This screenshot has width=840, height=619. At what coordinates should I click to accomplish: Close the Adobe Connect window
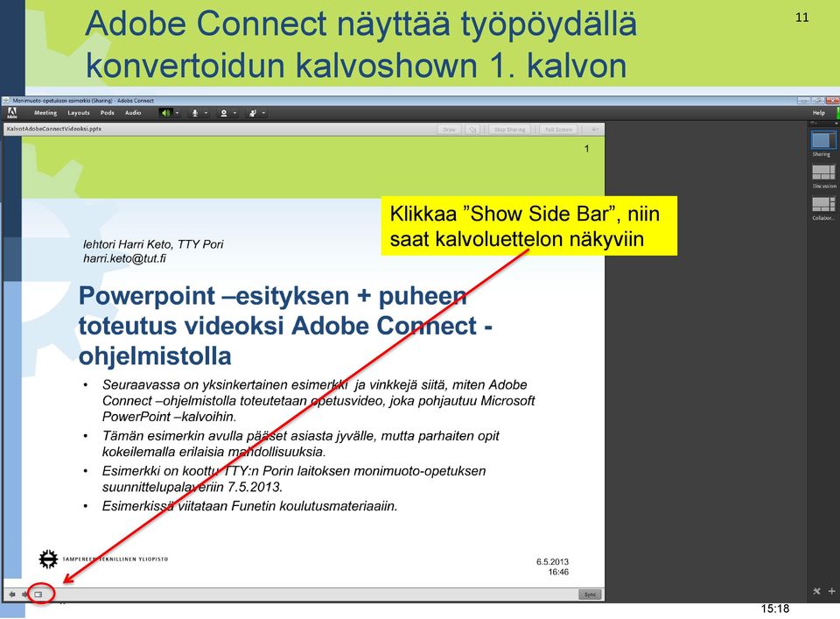[x=832, y=100]
